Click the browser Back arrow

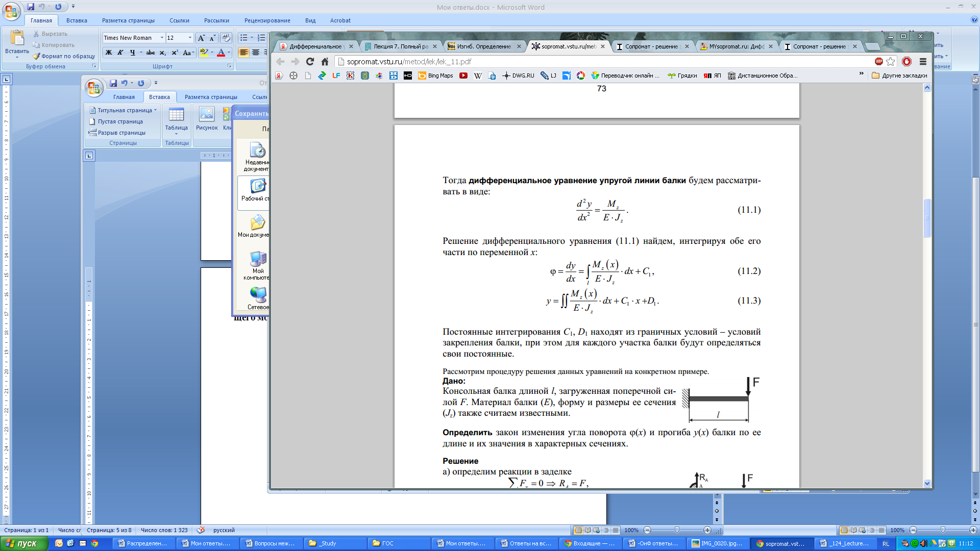(x=280, y=61)
